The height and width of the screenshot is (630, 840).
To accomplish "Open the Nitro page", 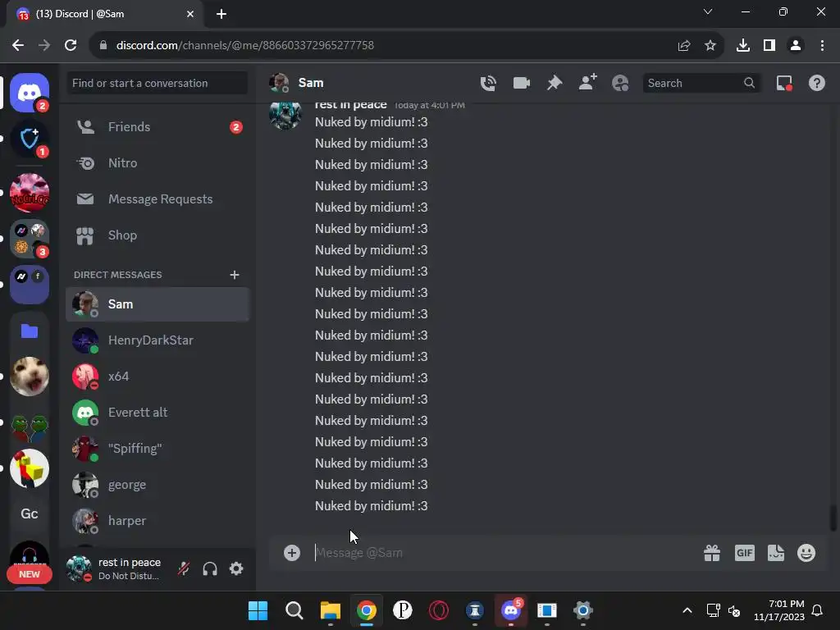I will click(157, 163).
